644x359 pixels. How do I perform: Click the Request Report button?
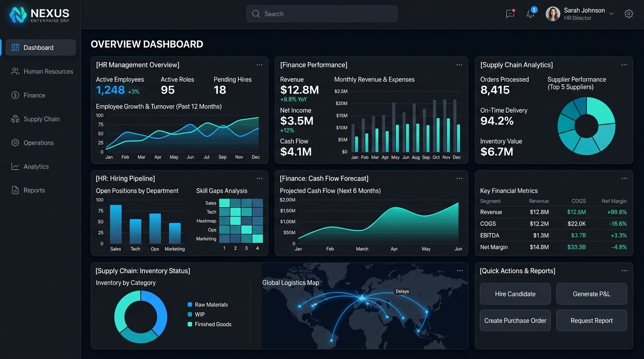click(592, 321)
